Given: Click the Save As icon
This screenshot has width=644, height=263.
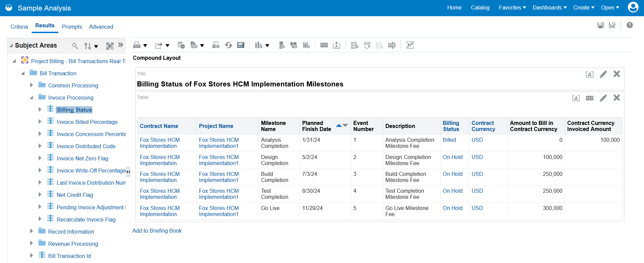Looking at the screenshot, I should [x=612, y=25].
